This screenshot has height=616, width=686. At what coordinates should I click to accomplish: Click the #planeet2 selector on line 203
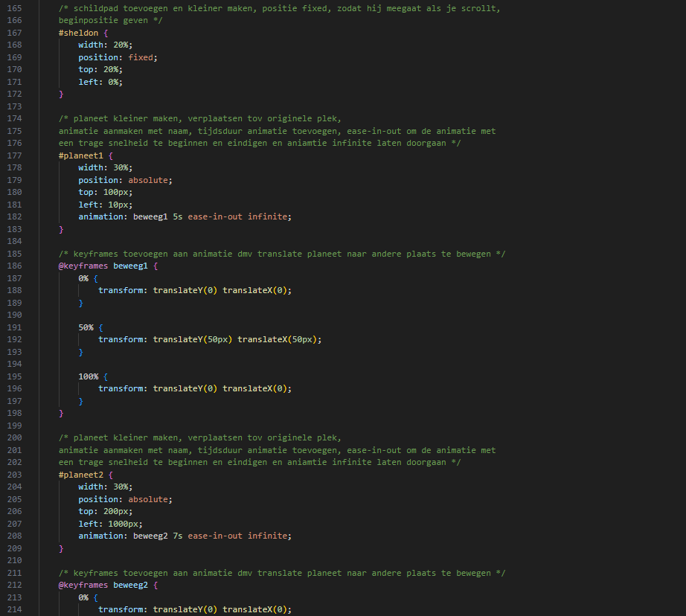coord(81,475)
